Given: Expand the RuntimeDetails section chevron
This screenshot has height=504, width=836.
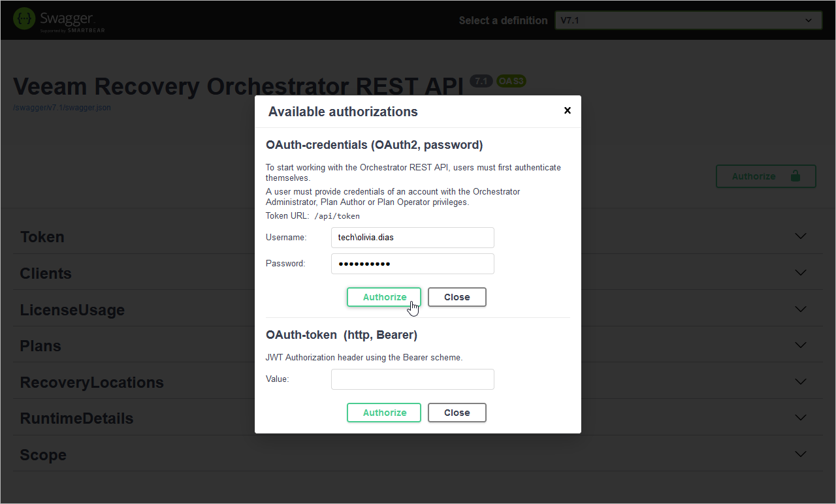Looking at the screenshot, I should pos(801,418).
